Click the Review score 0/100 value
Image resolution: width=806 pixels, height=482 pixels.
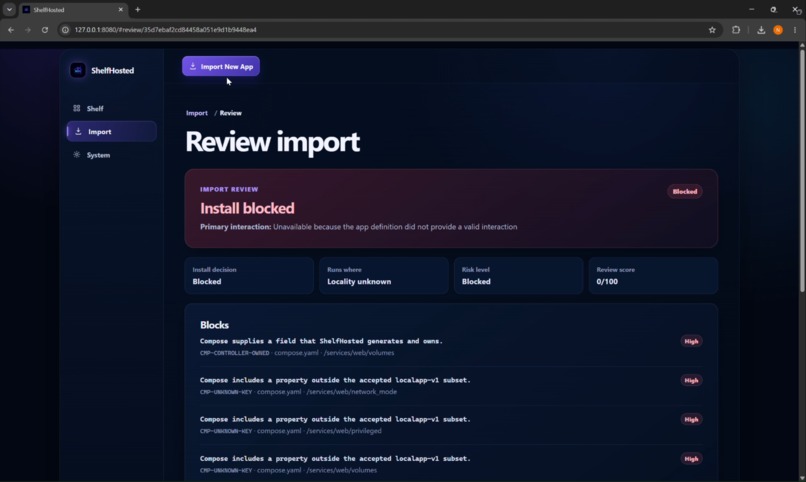point(607,282)
